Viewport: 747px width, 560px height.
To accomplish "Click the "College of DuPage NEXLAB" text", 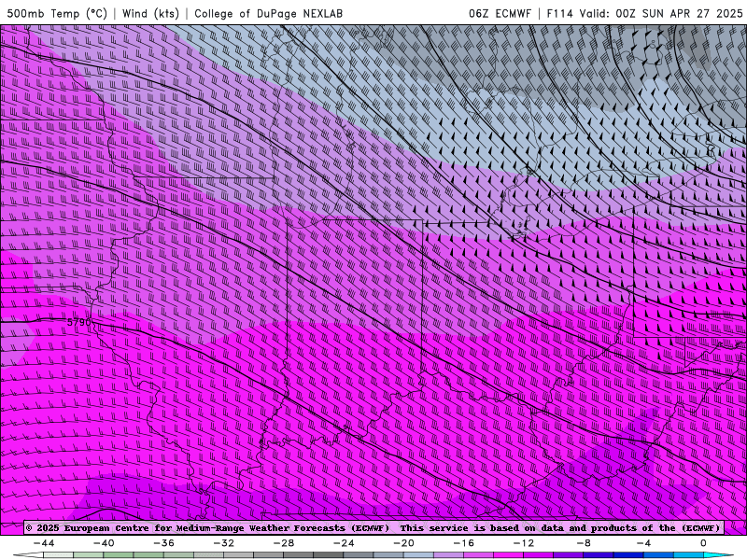I will (268, 14).
